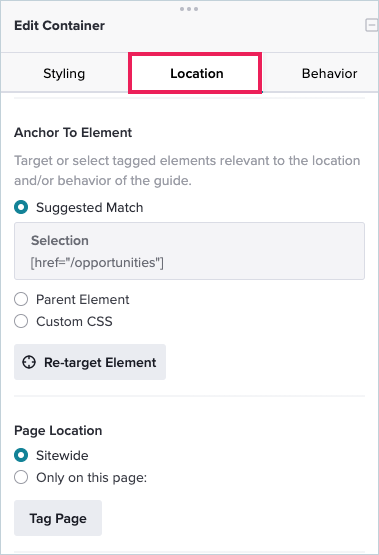Viewport: 379px width, 555px height.
Task: Choose the Parent Element radio option
Action: click(21, 299)
